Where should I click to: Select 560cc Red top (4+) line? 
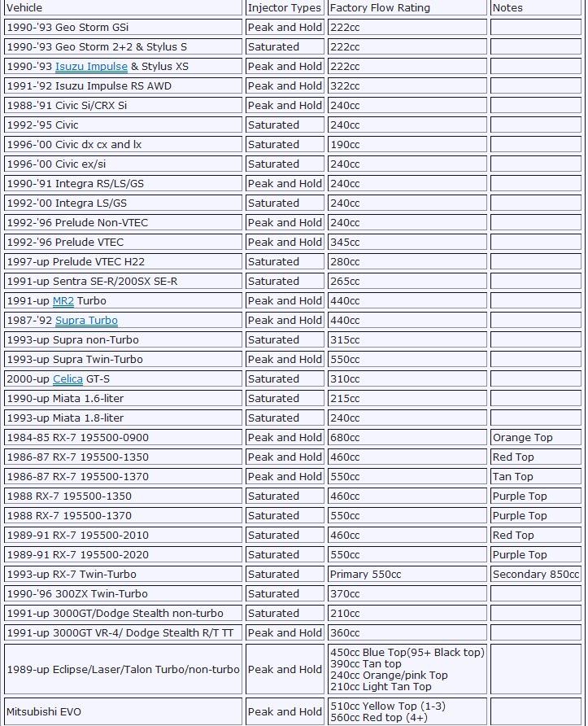(378, 718)
